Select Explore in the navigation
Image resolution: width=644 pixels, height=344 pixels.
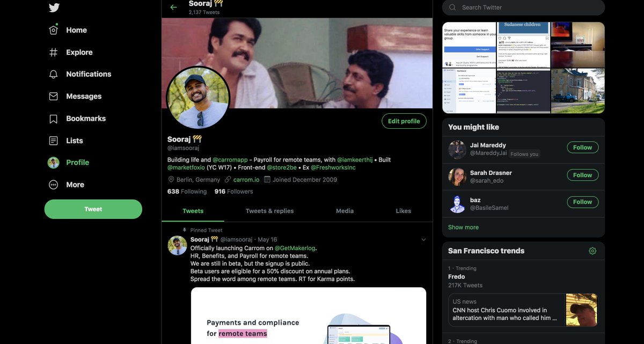click(x=79, y=52)
